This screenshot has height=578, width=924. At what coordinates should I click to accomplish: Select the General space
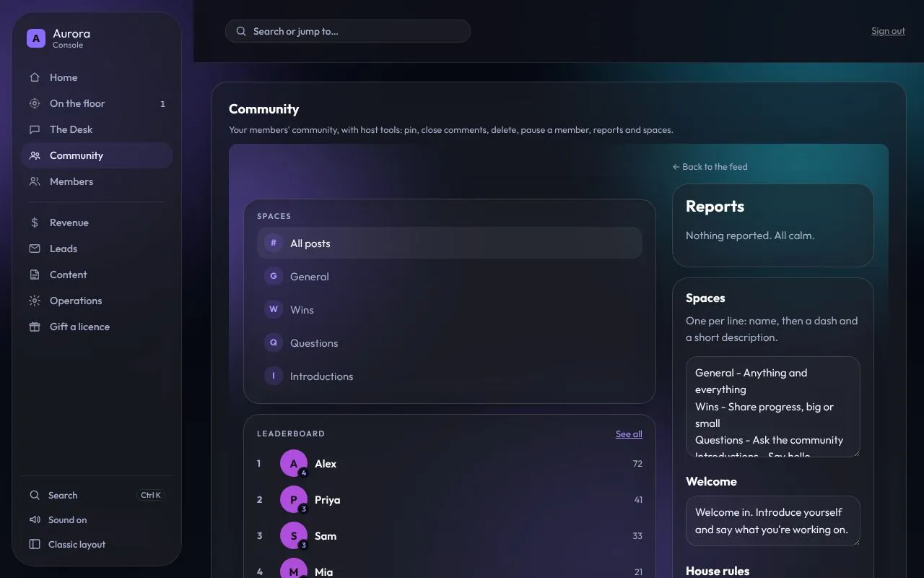[x=450, y=277]
